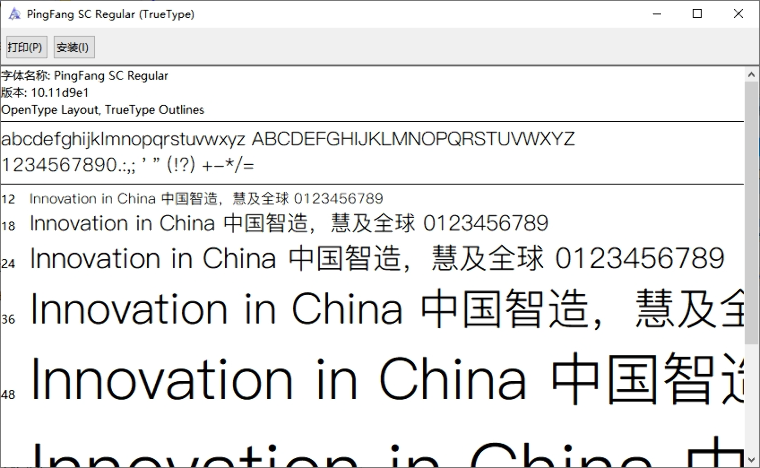Click the 安装(I) install button
Image resolution: width=760 pixels, height=468 pixels.
74,47
